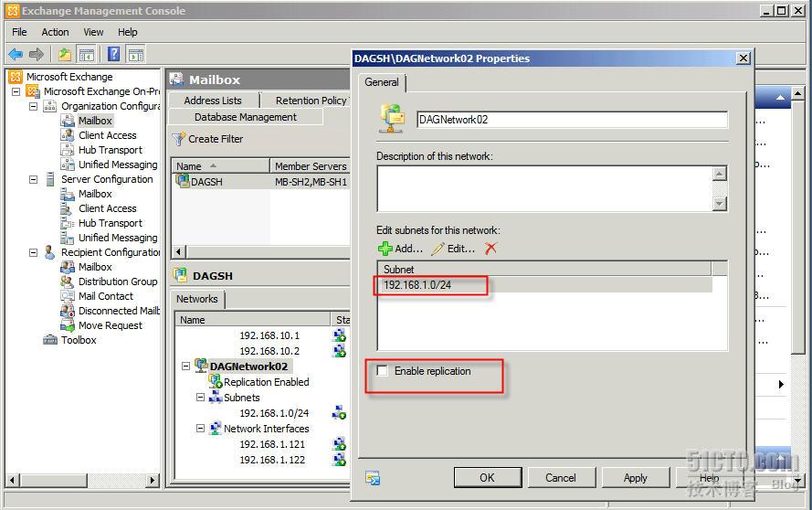Image resolution: width=812 pixels, height=510 pixels.
Task: Click the DAGSH group row icon
Action: tap(183, 181)
